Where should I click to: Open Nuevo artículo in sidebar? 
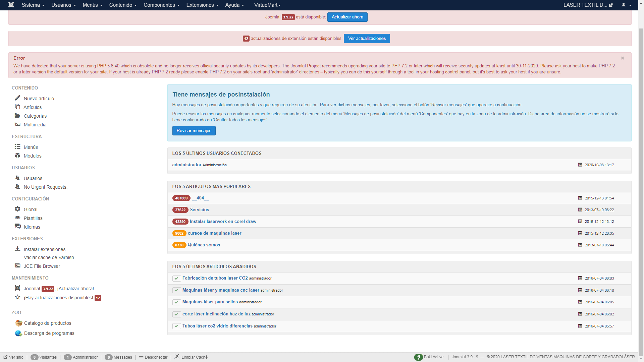[x=39, y=99]
